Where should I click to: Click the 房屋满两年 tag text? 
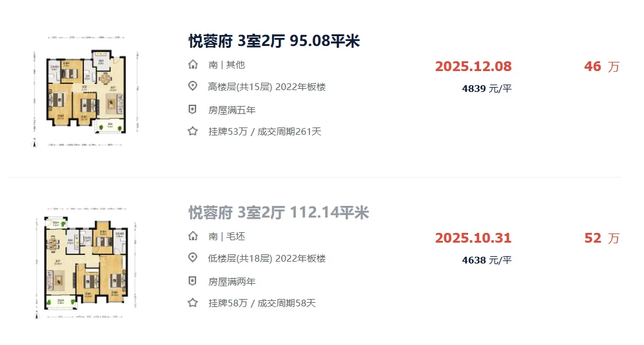(232, 282)
